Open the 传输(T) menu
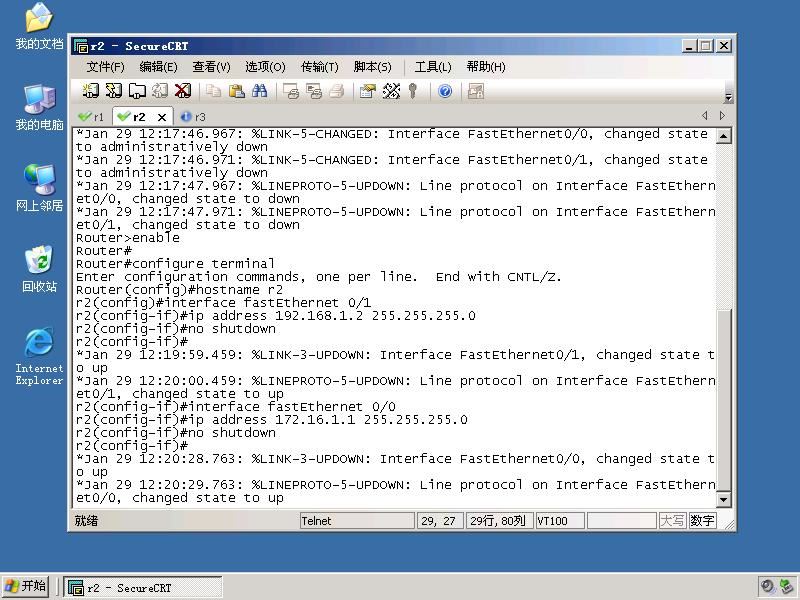Image resolution: width=800 pixels, height=600 pixels. pos(319,67)
